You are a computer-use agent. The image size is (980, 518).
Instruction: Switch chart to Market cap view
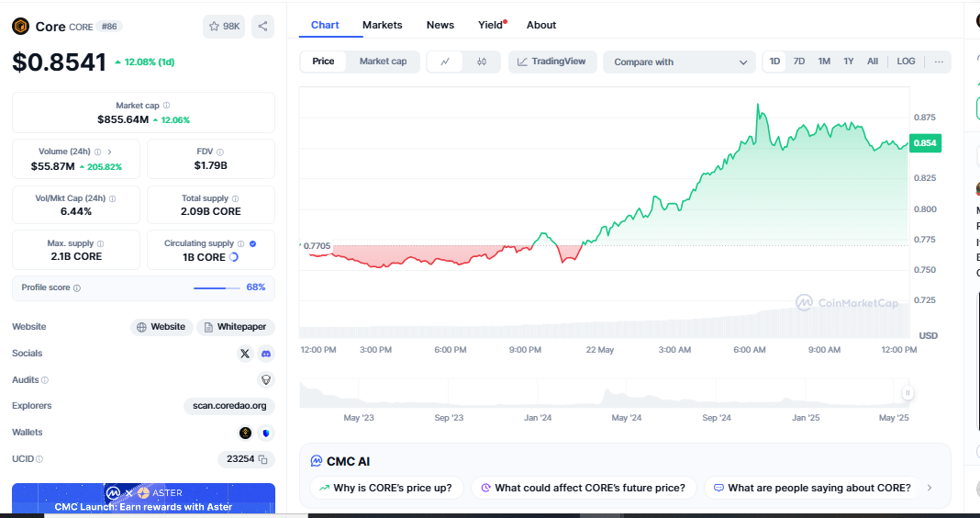click(x=384, y=62)
